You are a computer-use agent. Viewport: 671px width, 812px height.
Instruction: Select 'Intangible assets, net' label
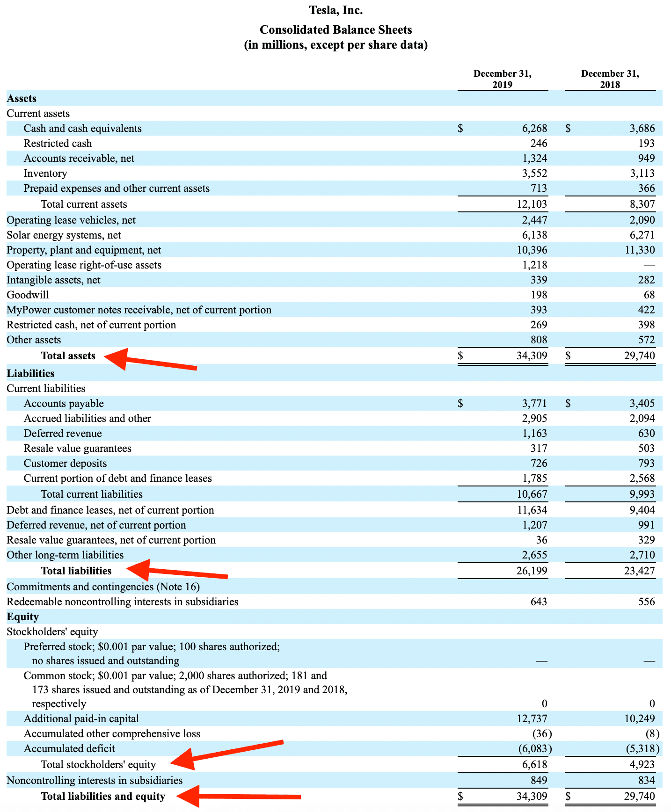(x=53, y=280)
